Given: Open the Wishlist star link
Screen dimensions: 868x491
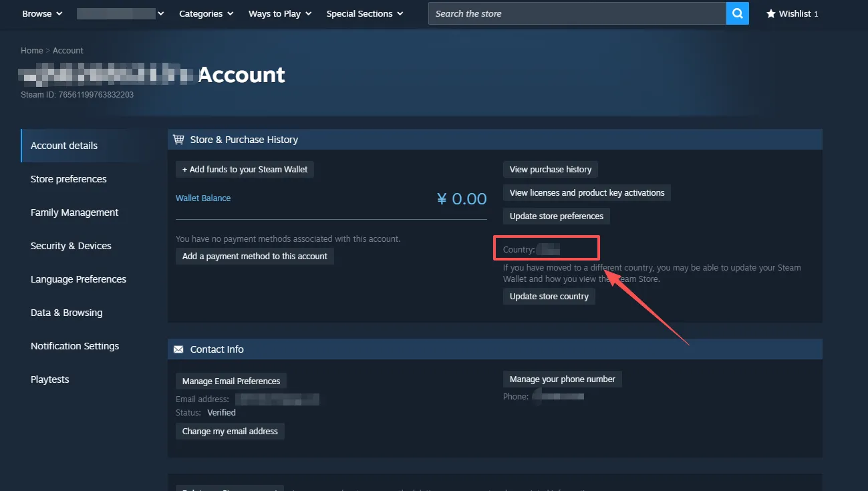Looking at the screenshot, I should coord(792,13).
